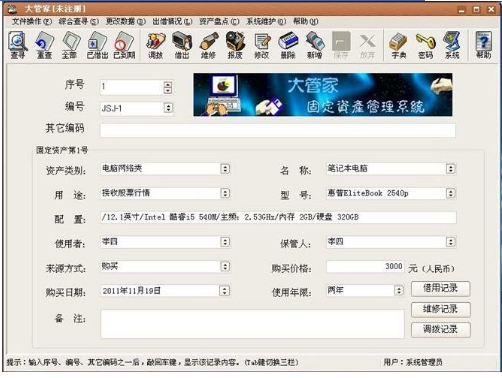Click into the 备注 remarks text box
This screenshot has height=378, width=502.
[252, 324]
